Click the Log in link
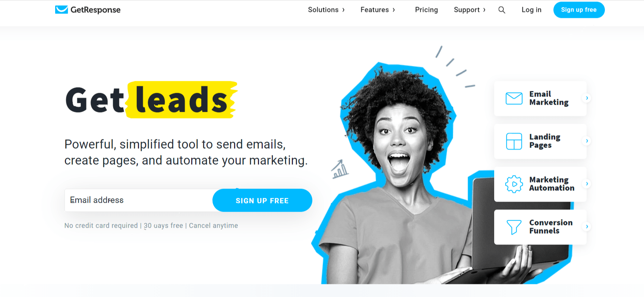This screenshot has width=644, height=297. point(531,10)
